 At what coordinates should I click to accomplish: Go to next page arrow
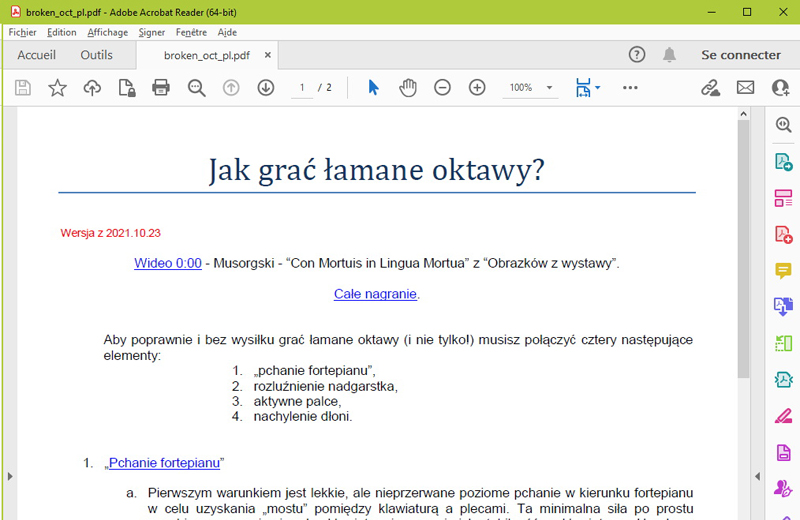click(265, 88)
